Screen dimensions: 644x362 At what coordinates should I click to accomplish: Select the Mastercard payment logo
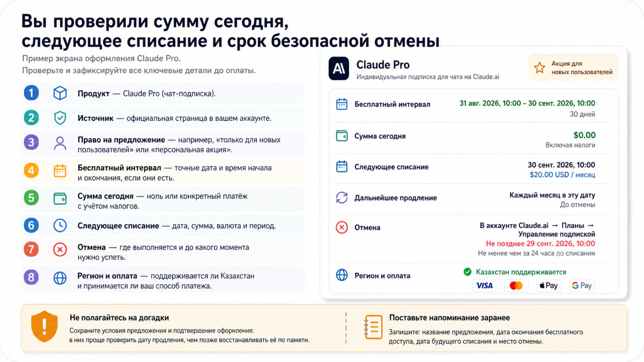coord(516,285)
